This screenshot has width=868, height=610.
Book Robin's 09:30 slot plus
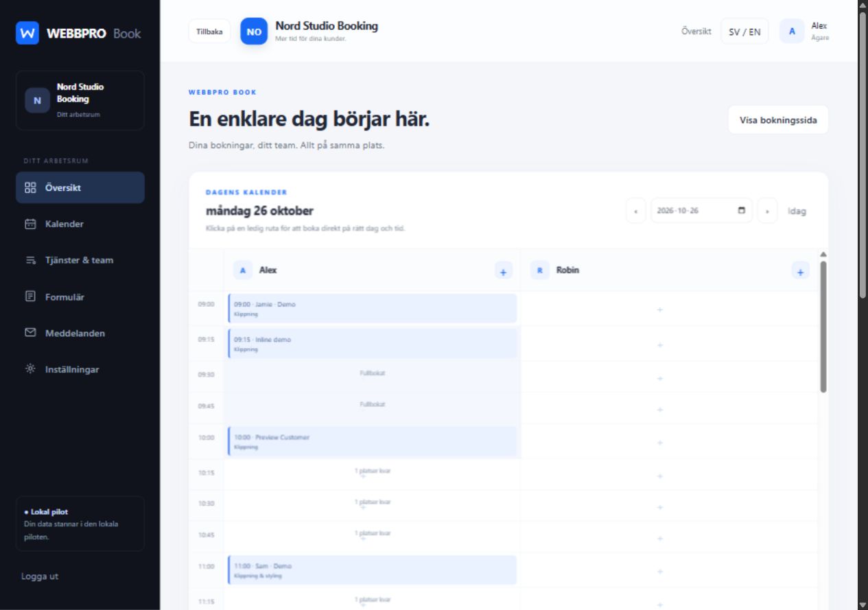(660, 378)
